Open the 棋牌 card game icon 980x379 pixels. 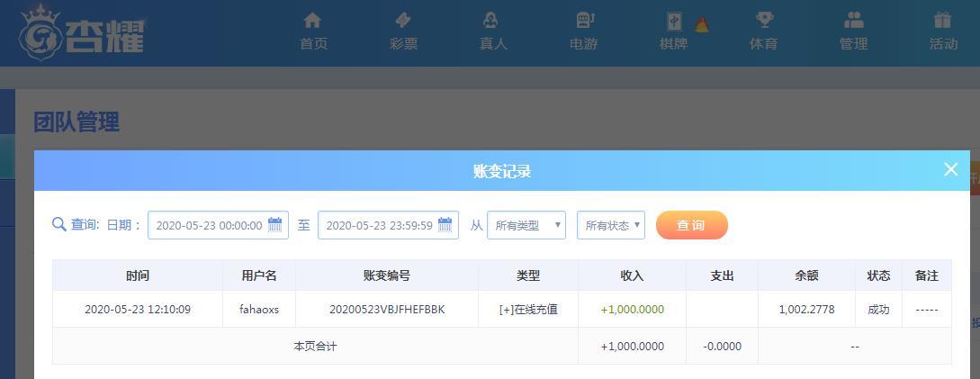pyautogui.click(x=674, y=22)
